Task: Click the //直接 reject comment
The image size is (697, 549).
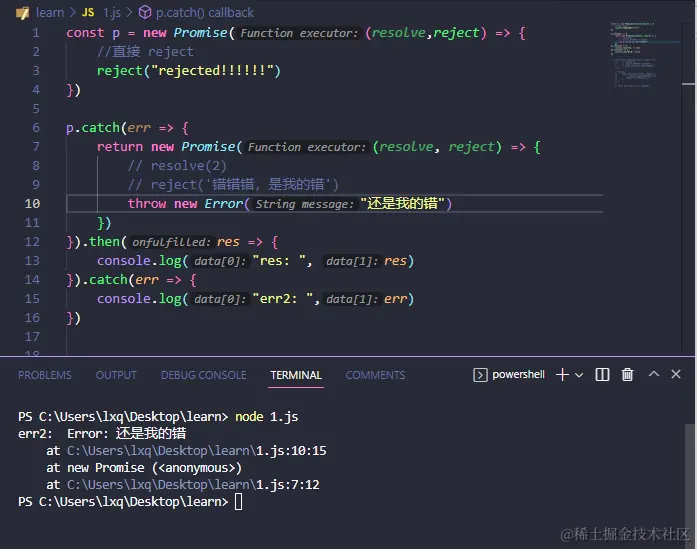Action: pos(145,52)
